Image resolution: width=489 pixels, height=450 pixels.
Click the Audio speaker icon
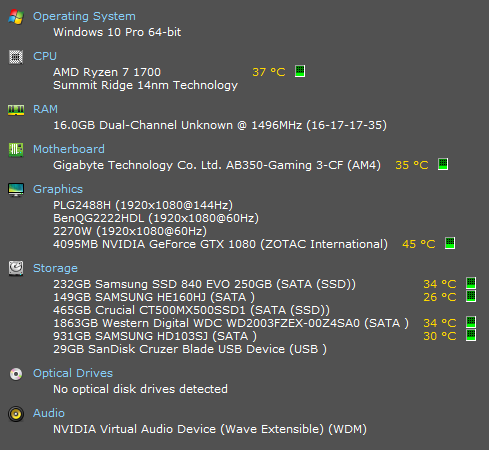pyautogui.click(x=16, y=414)
